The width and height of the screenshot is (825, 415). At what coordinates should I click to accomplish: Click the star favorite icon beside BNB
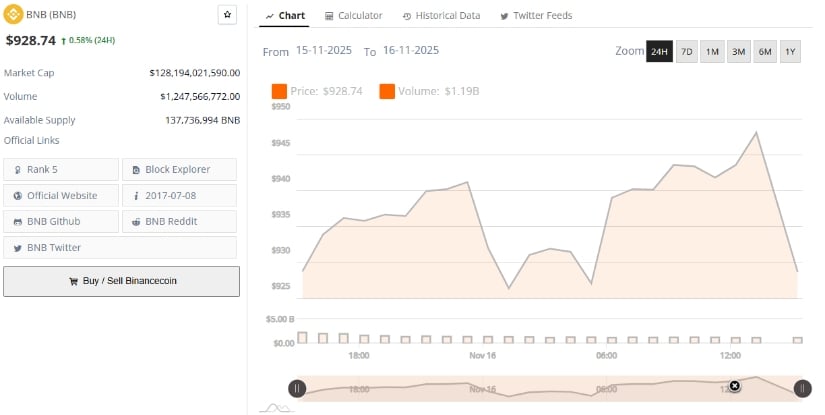point(227,15)
